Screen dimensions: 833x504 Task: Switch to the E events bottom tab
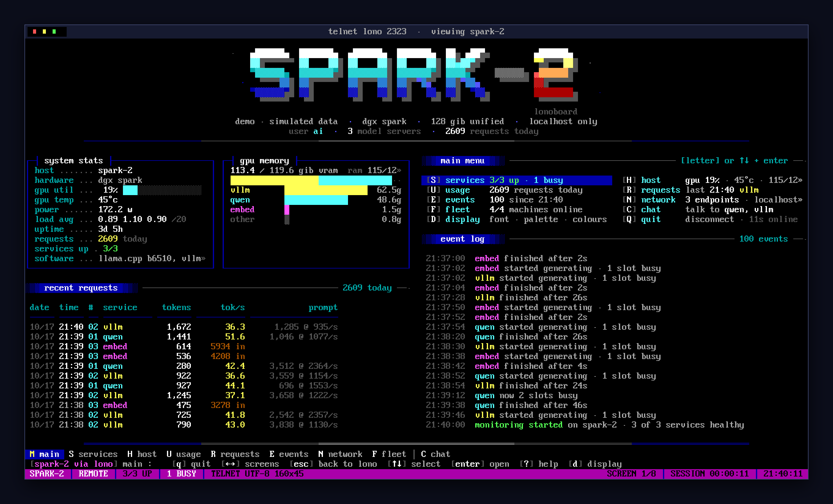pyautogui.click(x=289, y=454)
